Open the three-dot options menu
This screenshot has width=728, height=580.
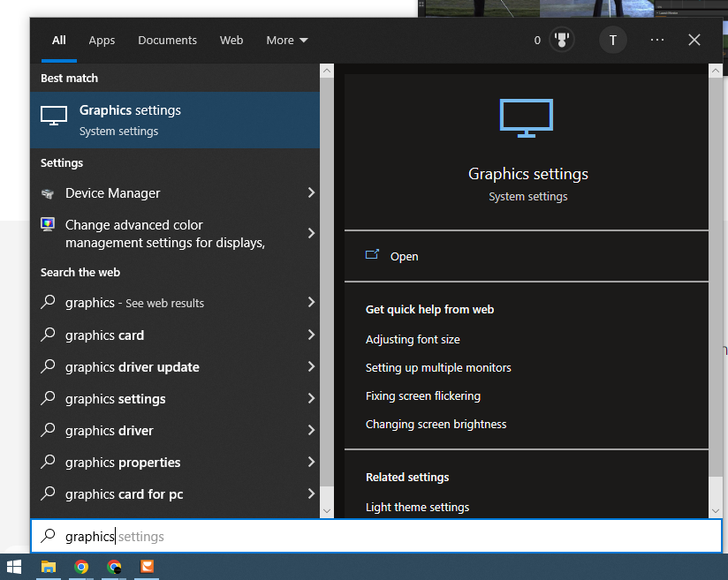[x=656, y=40]
